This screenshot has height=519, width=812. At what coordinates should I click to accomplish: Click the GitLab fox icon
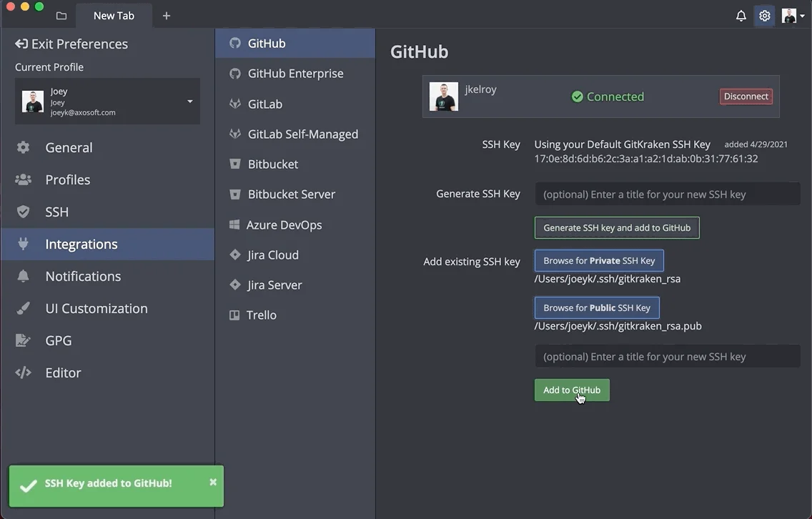point(234,104)
